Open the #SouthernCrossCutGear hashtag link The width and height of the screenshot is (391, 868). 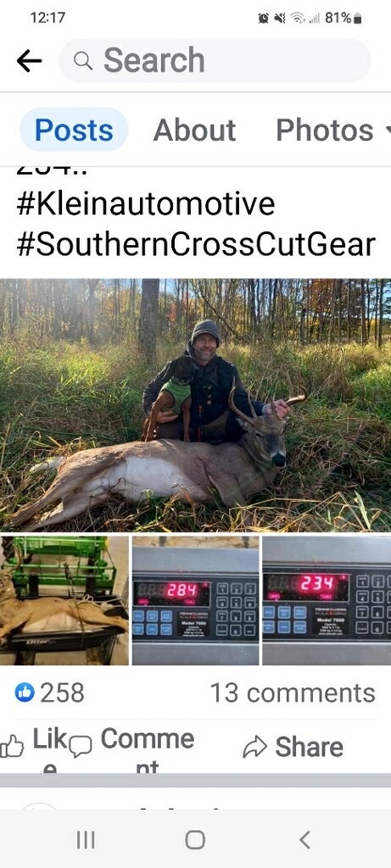click(x=196, y=245)
